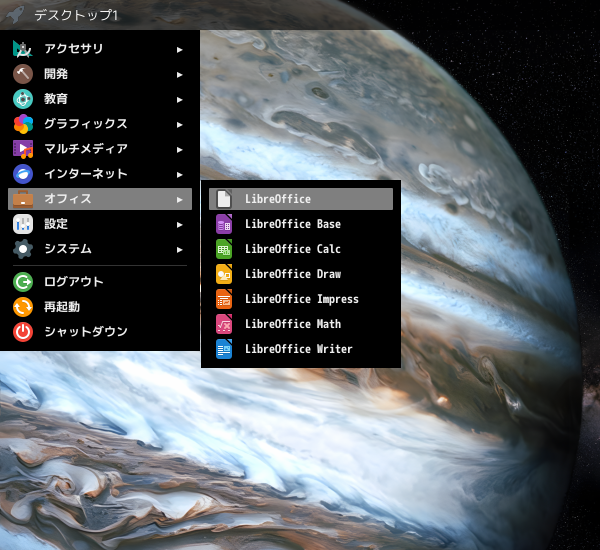Expand the システム submenu arrow
600x550 pixels.
pos(180,249)
